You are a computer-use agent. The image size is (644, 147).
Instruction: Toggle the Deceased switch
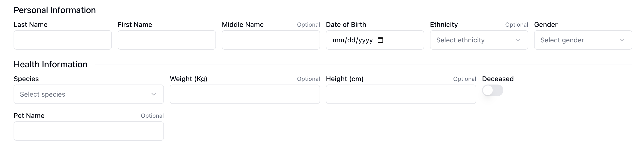pos(492,91)
